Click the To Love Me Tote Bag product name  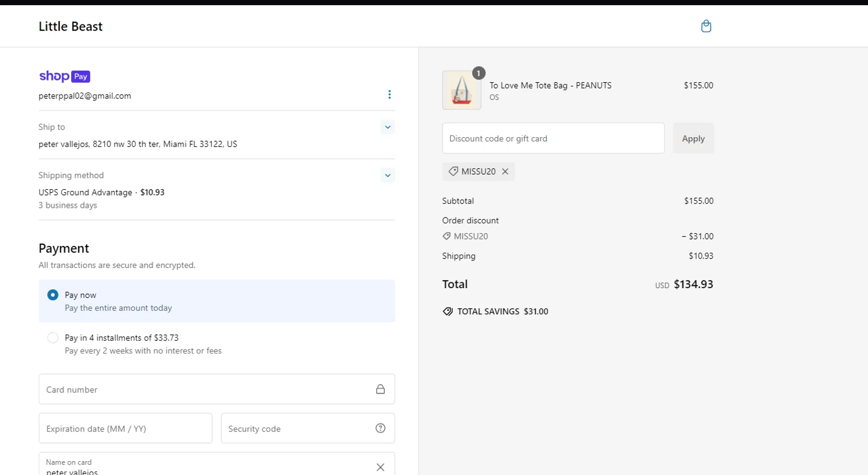pyautogui.click(x=550, y=85)
